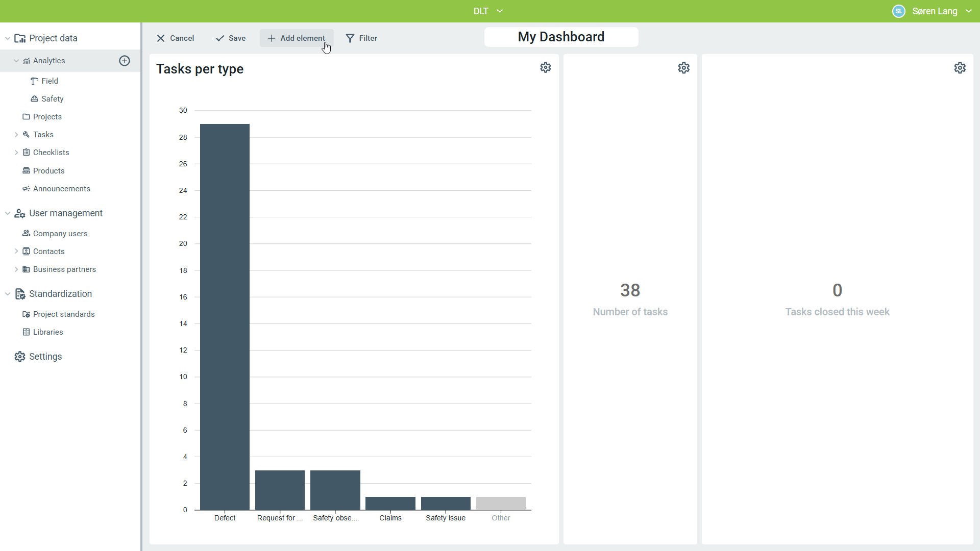Viewport: 980px width, 551px height.
Task: Cancel dashboard editing
Action: click(175, 38)
